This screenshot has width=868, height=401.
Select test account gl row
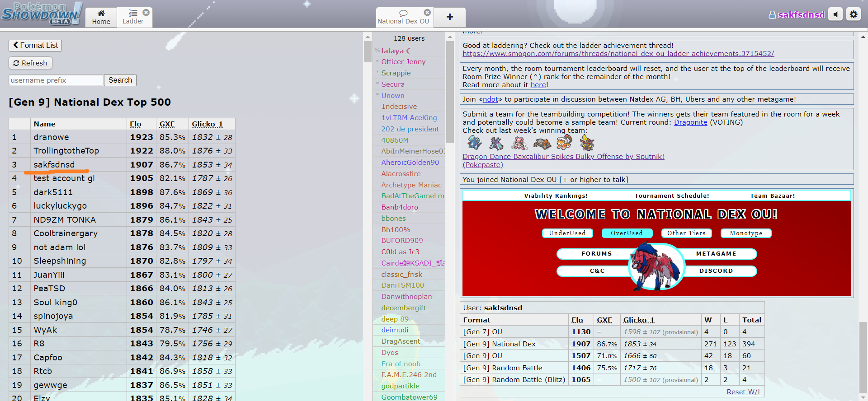122,178
